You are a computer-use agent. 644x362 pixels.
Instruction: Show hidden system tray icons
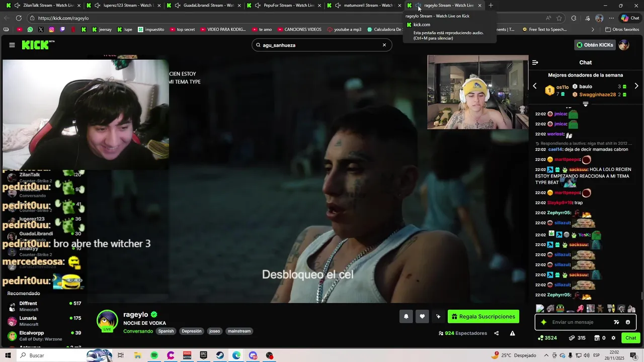pyautogui.click(x=547, y=355)
